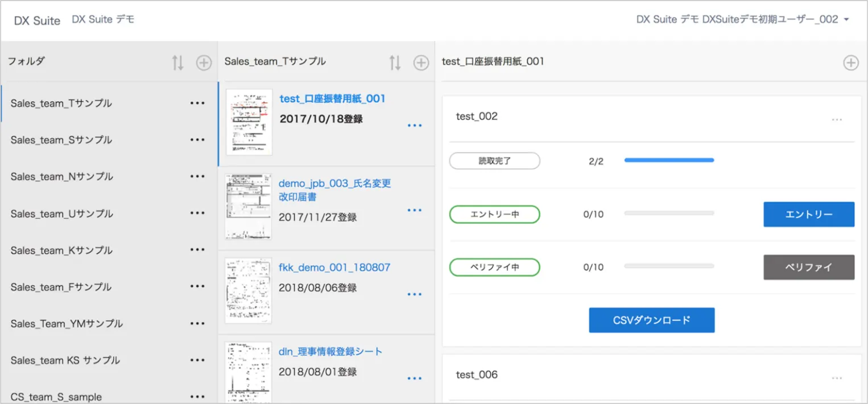This screenshot has height=404, width=868.
Task: Click the CSVダウンロード button
Action: pos(651,320)
